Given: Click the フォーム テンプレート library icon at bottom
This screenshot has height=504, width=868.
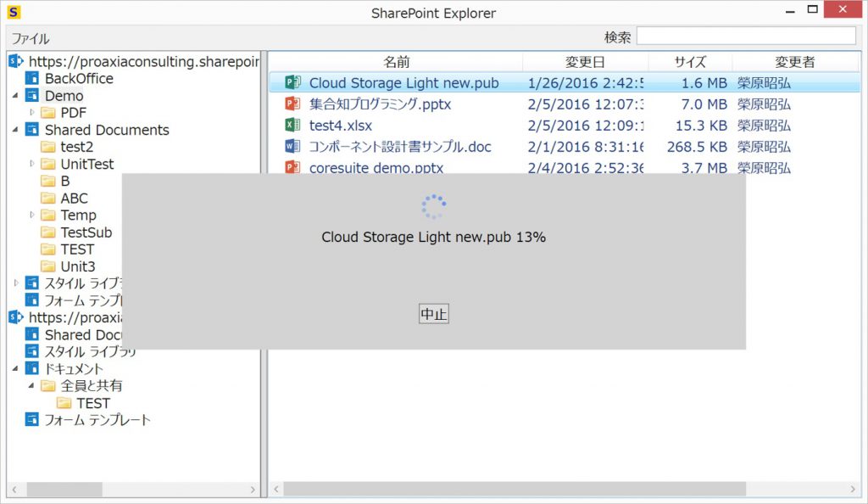Looking at the screenshot, I should [x=32, y=420].
